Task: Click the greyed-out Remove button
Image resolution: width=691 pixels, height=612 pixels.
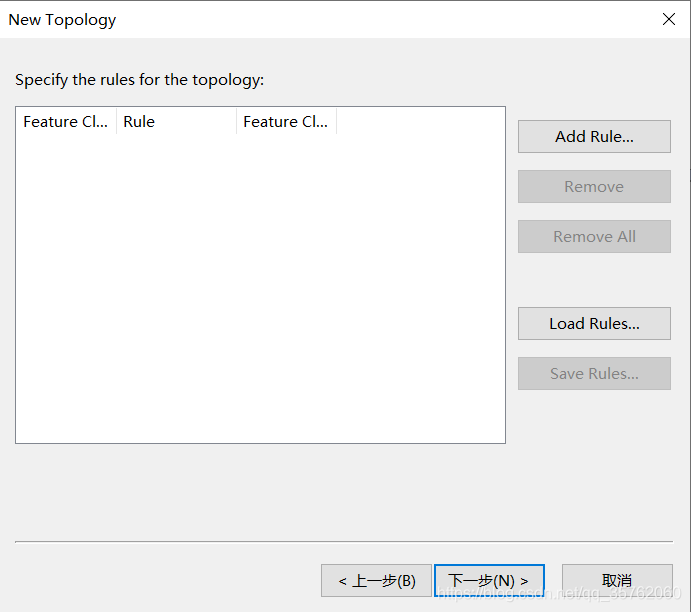Action: pyautogui.click(x=594, y=186)
